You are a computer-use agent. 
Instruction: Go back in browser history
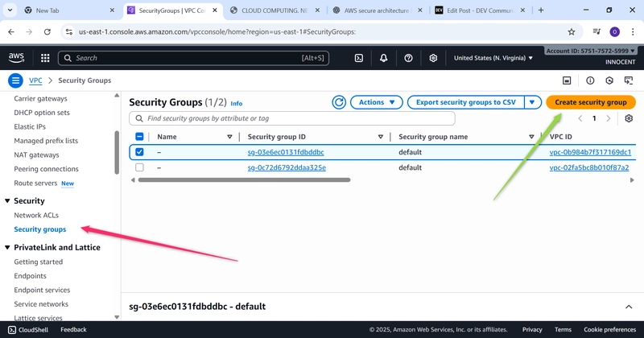(11, 31)
